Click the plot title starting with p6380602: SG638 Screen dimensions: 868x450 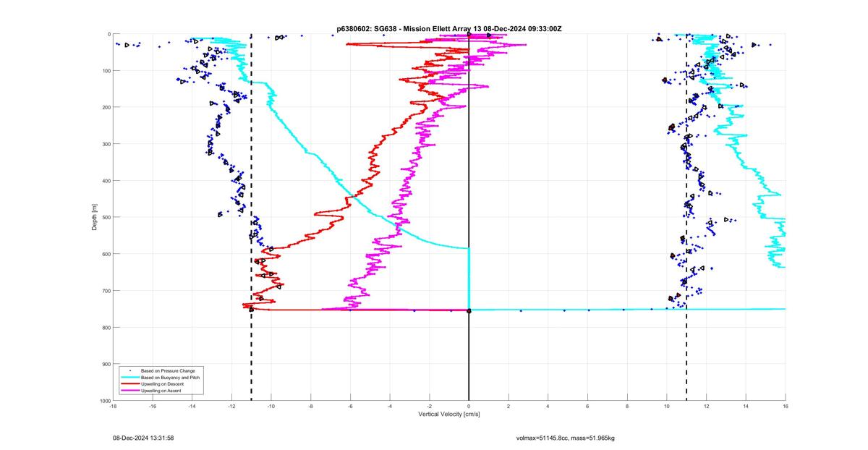[449, 28]
